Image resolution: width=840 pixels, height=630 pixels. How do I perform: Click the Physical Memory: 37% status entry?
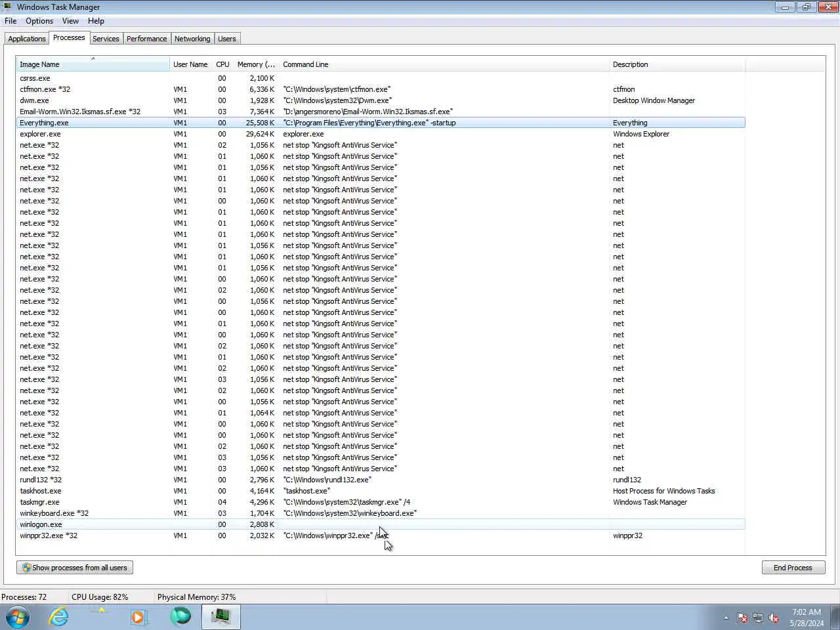tap(196, 597)
